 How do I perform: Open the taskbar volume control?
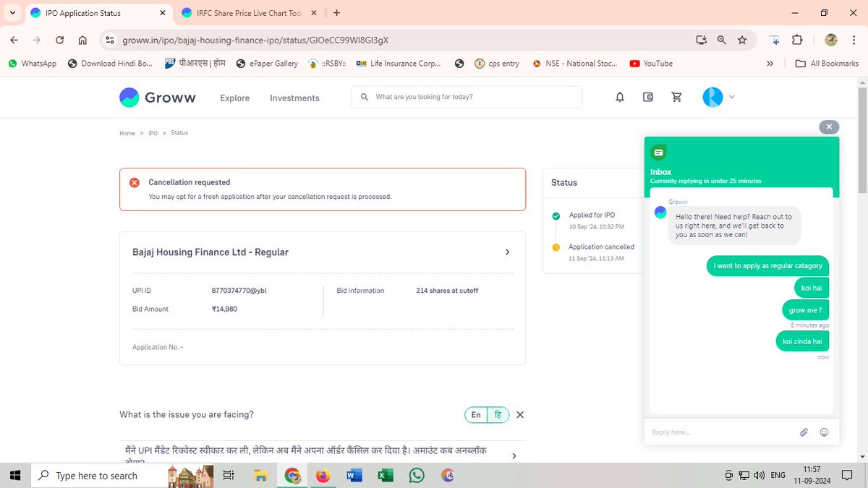point(759,476)
